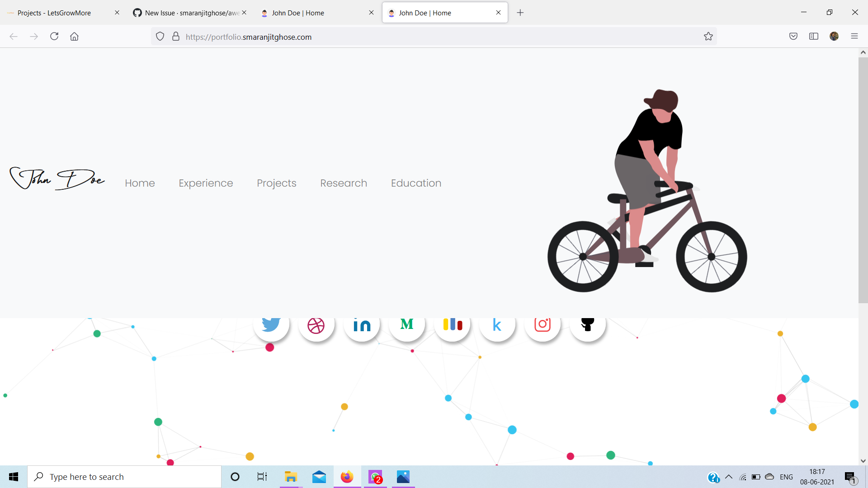Open the Research navigation link

coord(344,183)
